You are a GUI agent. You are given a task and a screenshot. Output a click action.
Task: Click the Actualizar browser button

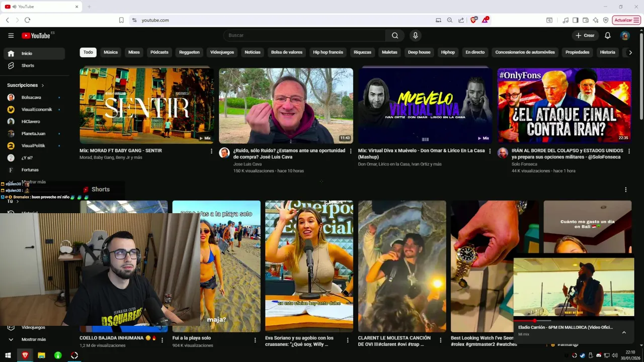point(626,20)
